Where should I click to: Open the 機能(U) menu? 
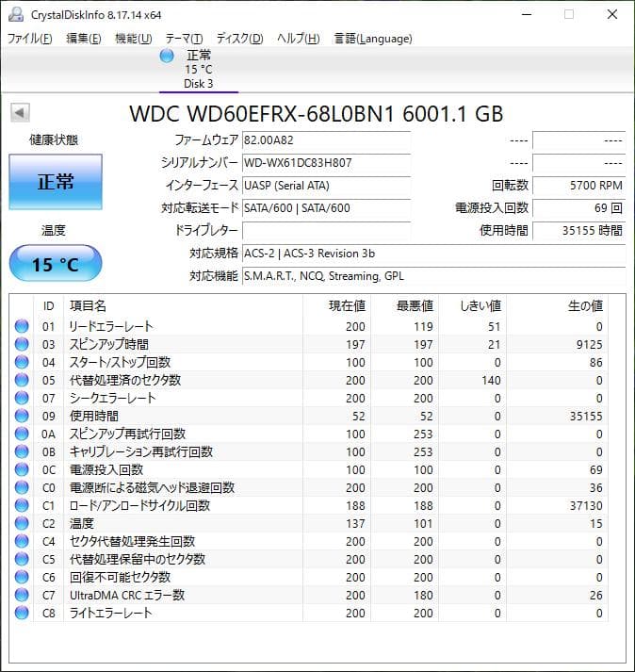point(133,39)
